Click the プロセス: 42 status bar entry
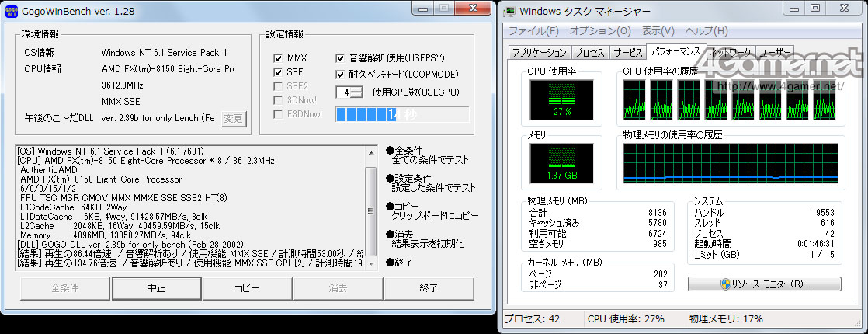The image size is (868, 334). 533,319
